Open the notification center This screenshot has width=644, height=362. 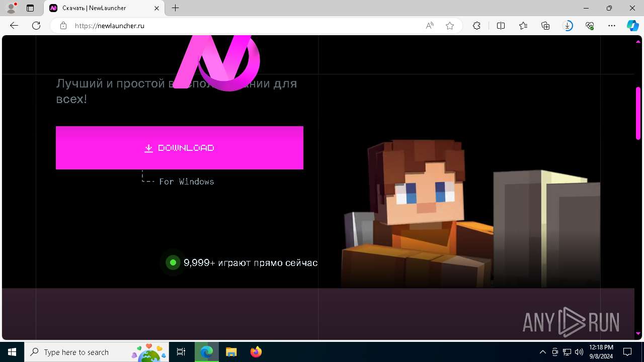[627, 352]
